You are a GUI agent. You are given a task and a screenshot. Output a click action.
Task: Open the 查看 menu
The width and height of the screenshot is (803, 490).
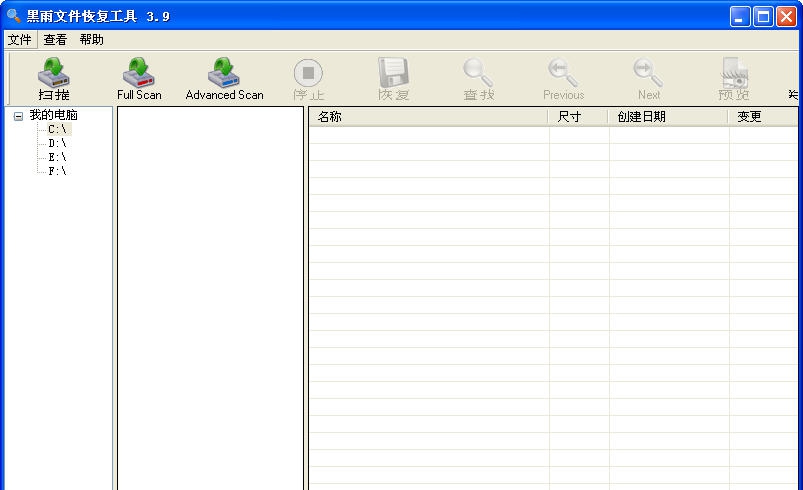pos(55,39)
